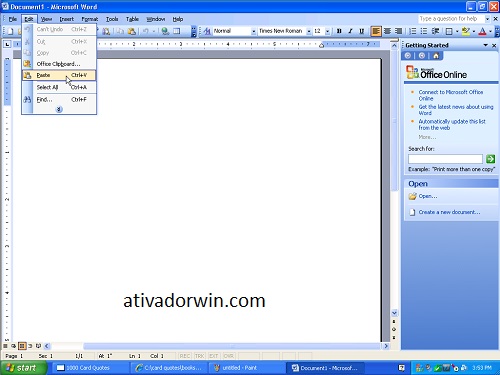500x375 pixels.
Task: Start a bulleted list
Action: point(424,31)
